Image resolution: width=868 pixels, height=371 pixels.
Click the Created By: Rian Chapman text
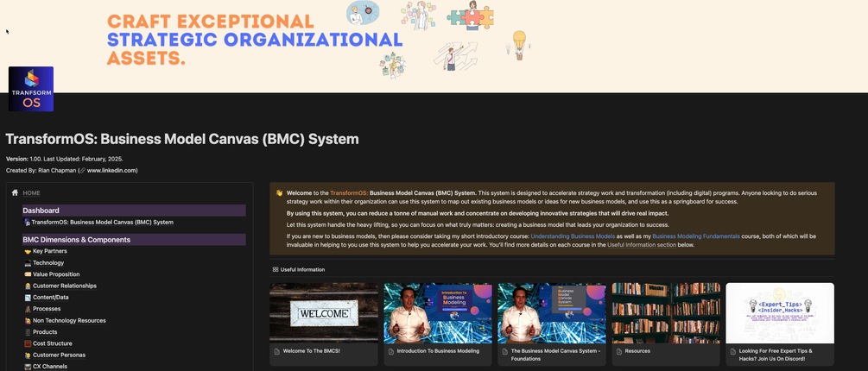[41, 170]
